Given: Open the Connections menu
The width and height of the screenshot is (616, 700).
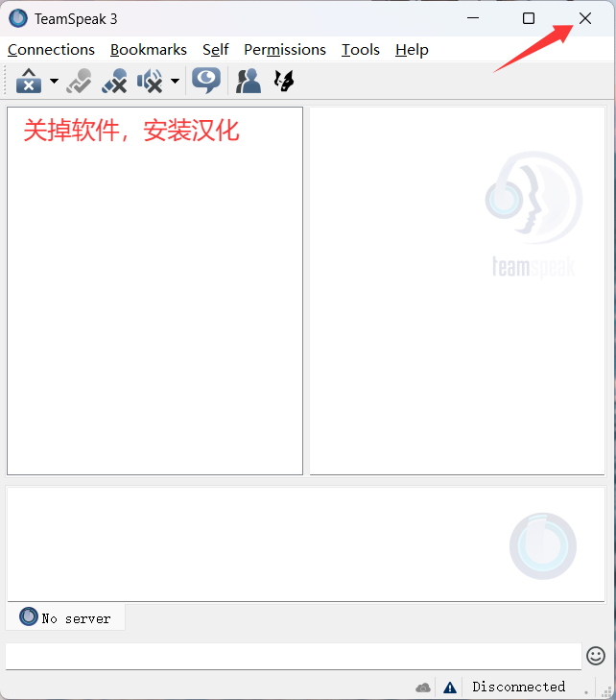Looking at the screenshot, I should pos(51,50).
